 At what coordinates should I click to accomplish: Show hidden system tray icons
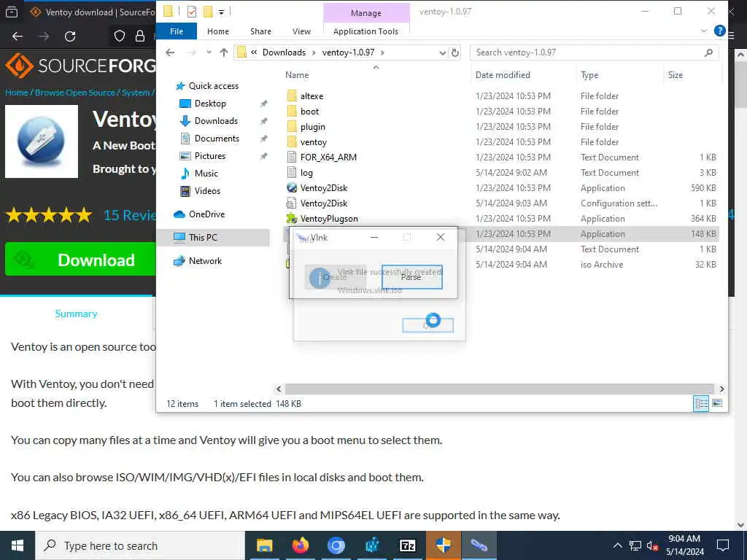(x=617, y=545)
